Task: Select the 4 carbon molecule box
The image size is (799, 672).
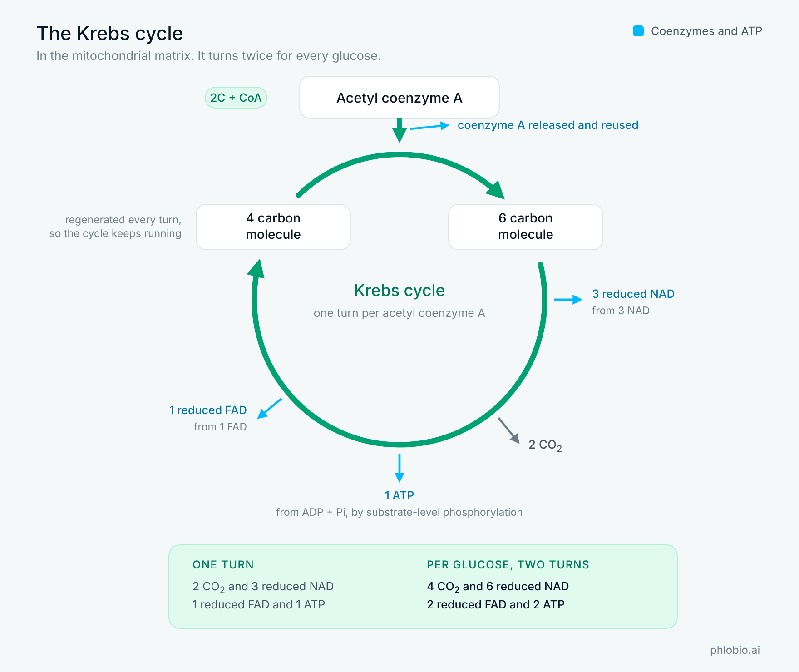Action: pos(273,227)
